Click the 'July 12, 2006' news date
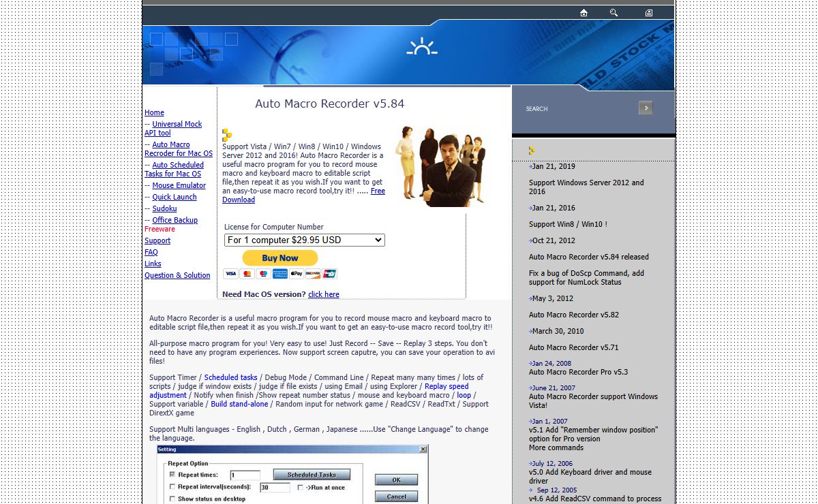 [552, 464]
